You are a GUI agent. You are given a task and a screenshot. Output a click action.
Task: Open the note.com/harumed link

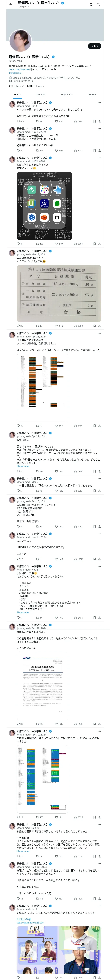(x=20, y=69)
